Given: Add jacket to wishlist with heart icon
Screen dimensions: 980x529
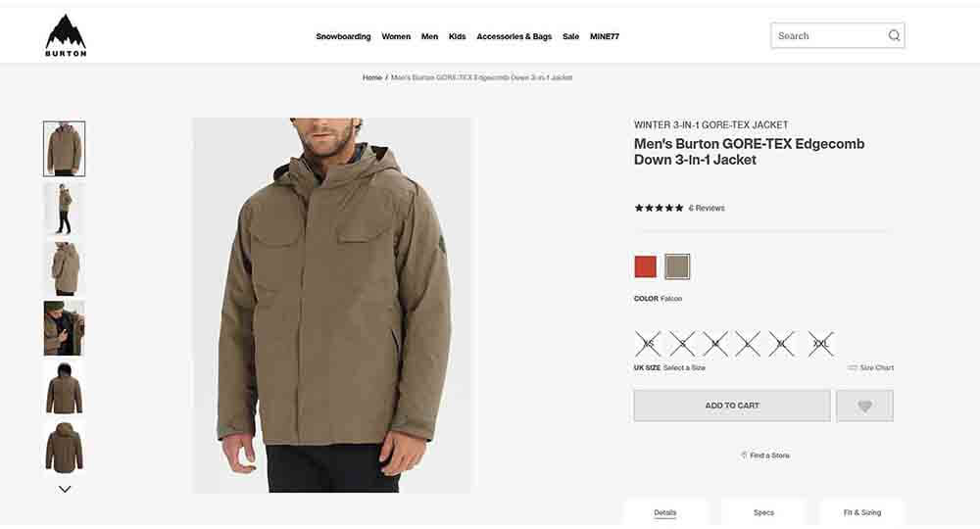Looking at the screenshot, I should 864,406.
